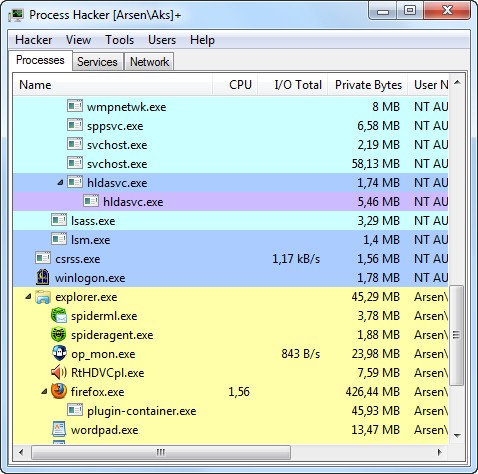Click the 843 B/s I/O value
This screenshot has width=478, height=474.
(300, 354)
